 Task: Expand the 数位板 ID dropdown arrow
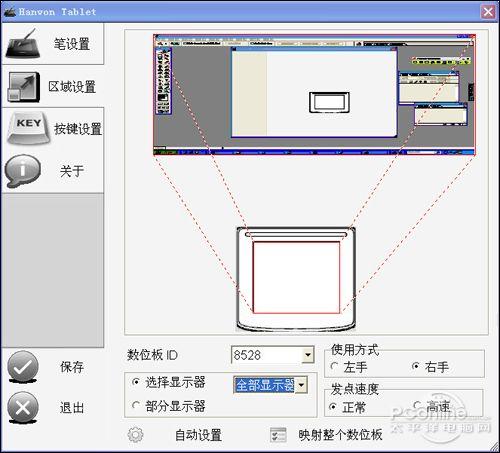(308, 355)
